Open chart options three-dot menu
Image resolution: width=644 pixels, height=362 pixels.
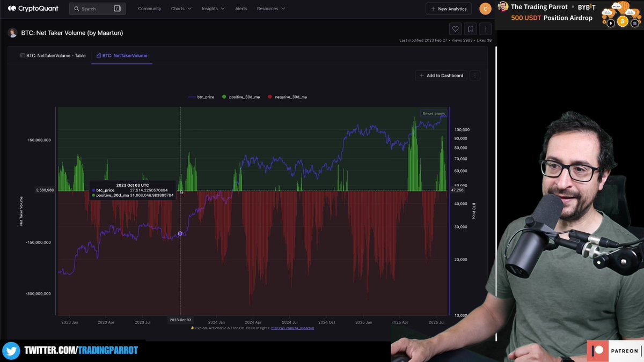click(x=475, y=76)
